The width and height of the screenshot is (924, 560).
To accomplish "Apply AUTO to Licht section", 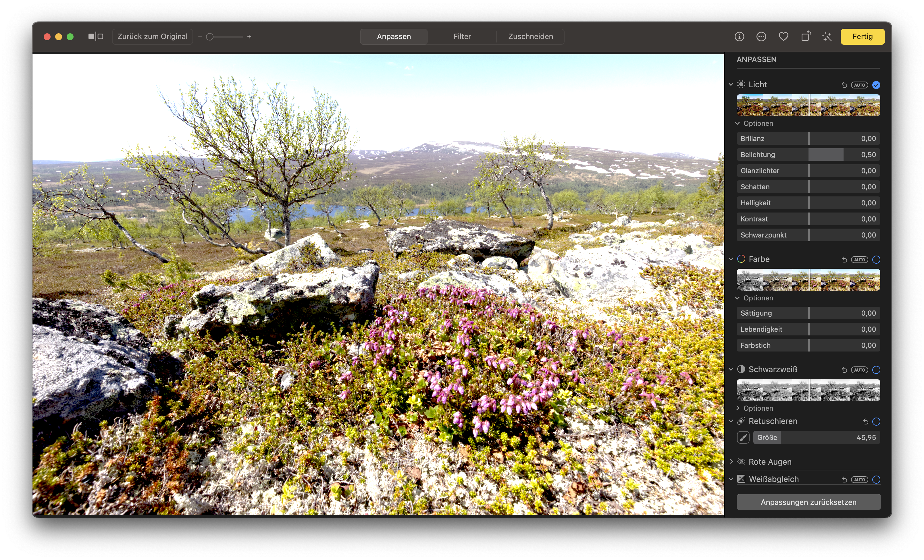I will pos(860,85).
